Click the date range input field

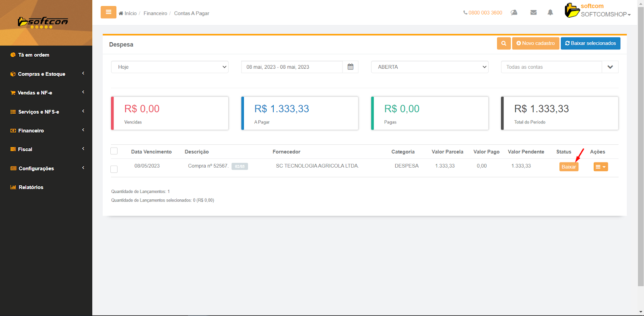click(292, 67)
